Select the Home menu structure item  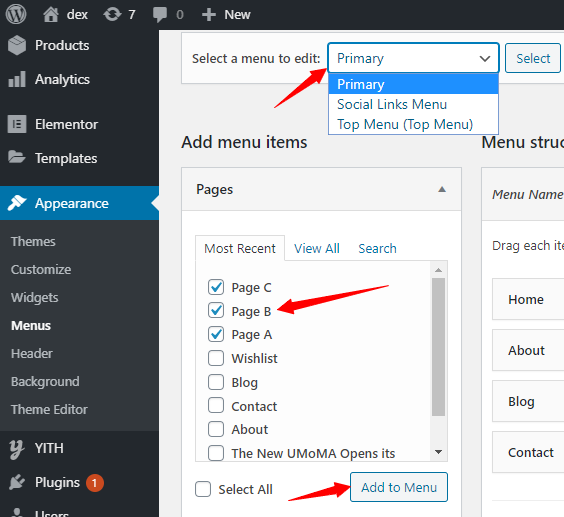[x=528, y=299]
